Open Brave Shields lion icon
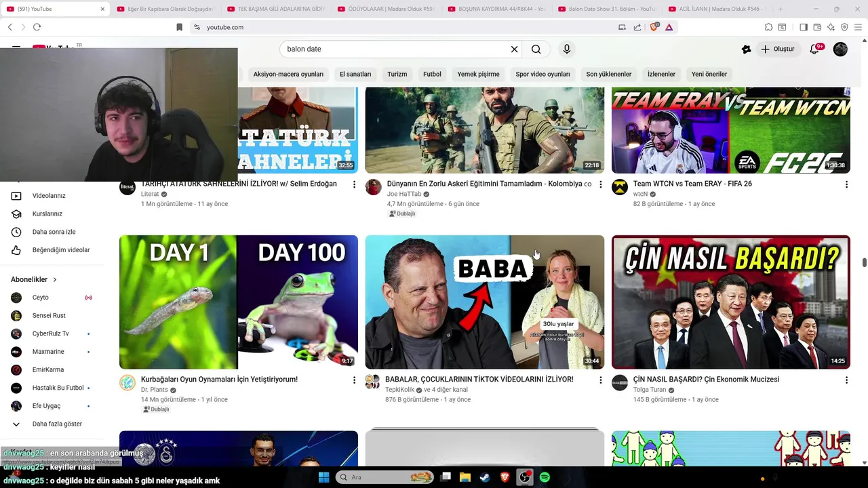The width and height of the screenshot is (868, 488). click(656, 27)
